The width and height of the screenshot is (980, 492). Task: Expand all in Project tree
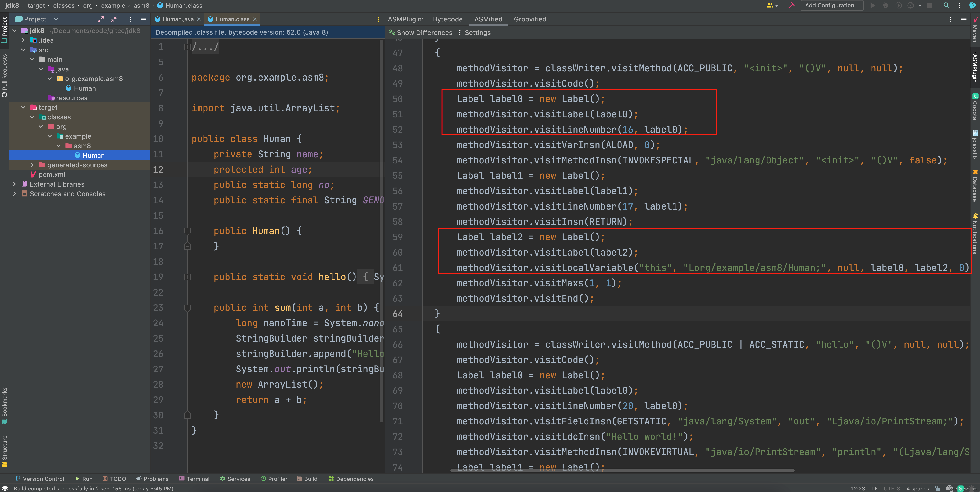click(101, 19)
